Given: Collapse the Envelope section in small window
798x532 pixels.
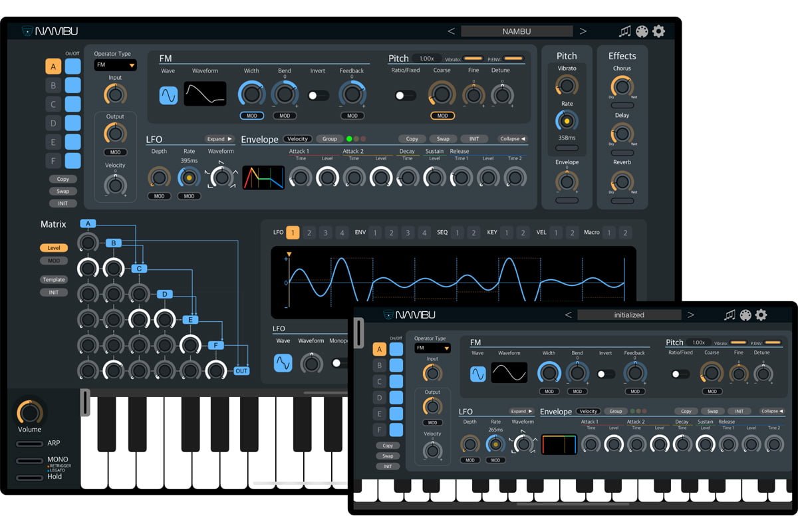Looking at the screenshot, I should (x=772, y=411).
